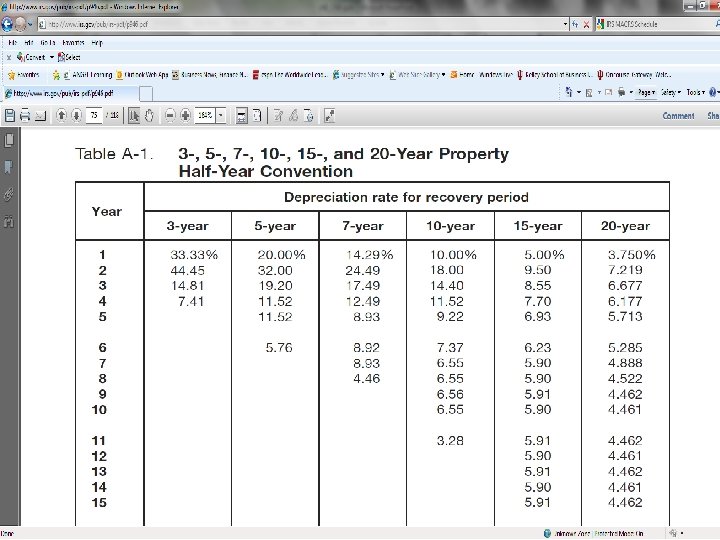Screen dimensions: 720x540
Task: Open the Oncourse Gateway bookmark
Action: pos(634,74)
